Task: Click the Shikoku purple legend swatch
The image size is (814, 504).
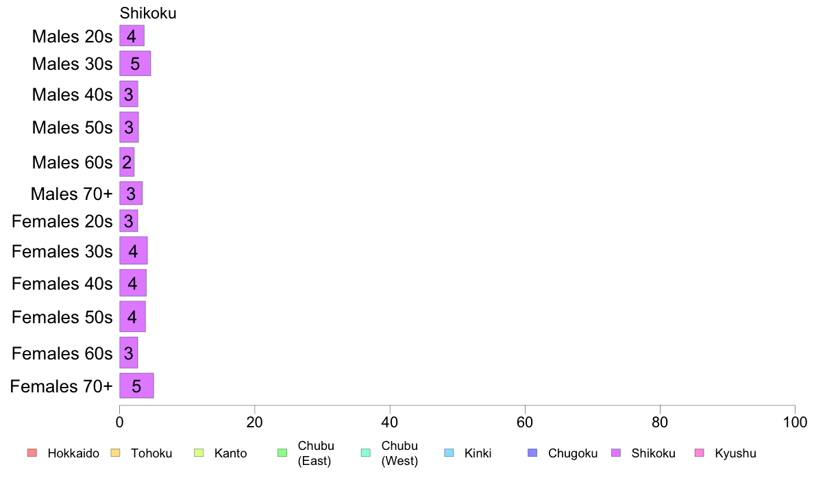Action: click(616, 453)
